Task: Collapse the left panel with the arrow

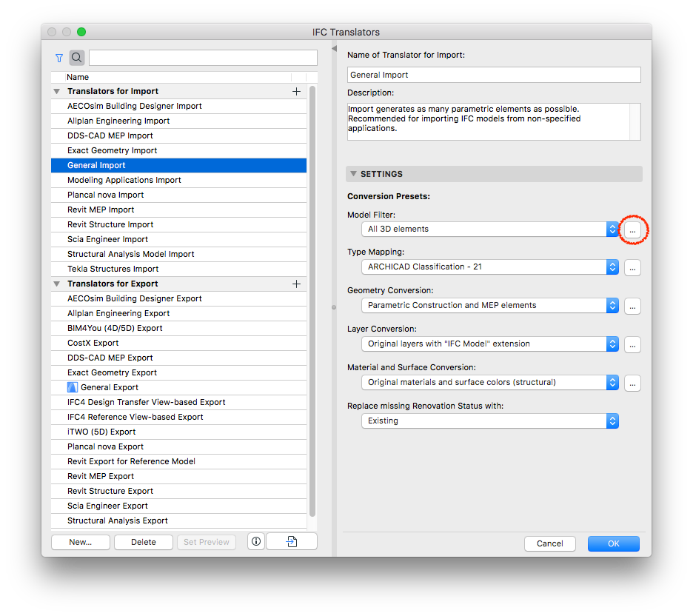Action: coord(334,48)
